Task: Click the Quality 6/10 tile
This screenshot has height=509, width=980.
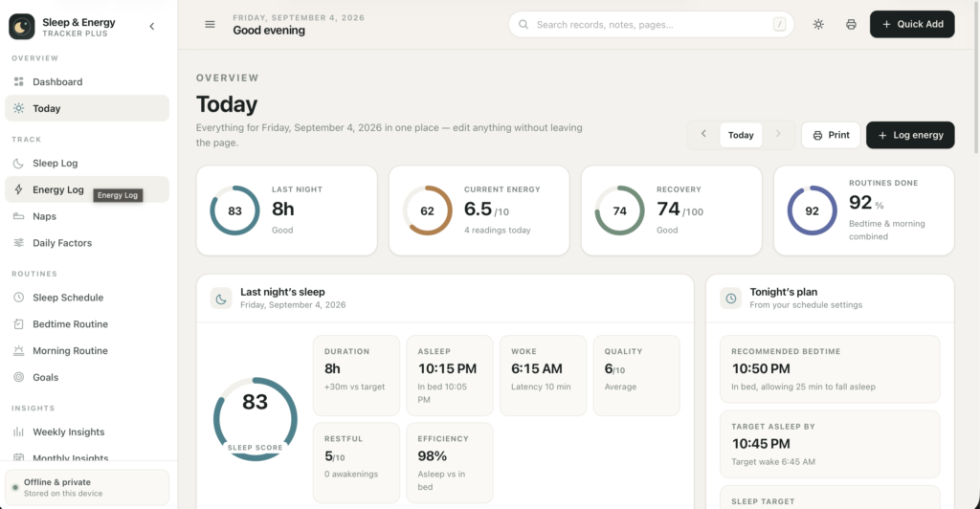Action: pos(636,375)
